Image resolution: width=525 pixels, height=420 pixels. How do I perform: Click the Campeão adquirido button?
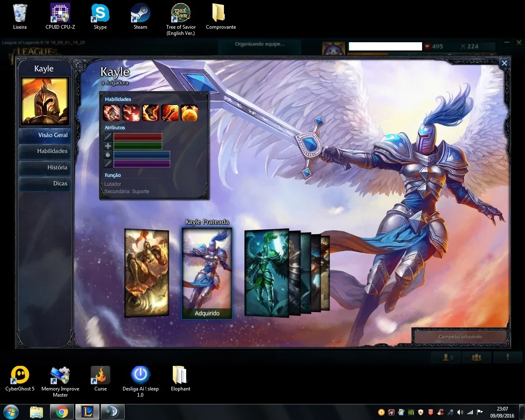pyautogui.click(x=460, y=337)
